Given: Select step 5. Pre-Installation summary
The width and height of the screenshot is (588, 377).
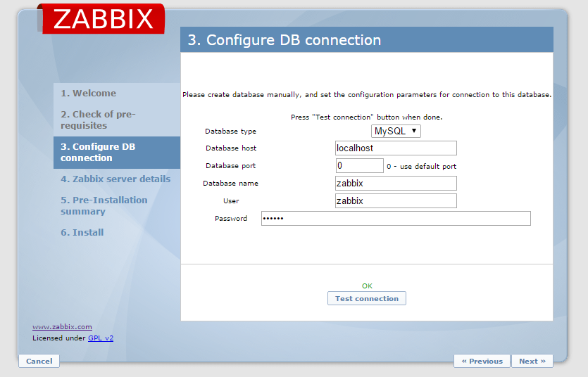Looking at the screenshot, I should (x=104, y=205).
